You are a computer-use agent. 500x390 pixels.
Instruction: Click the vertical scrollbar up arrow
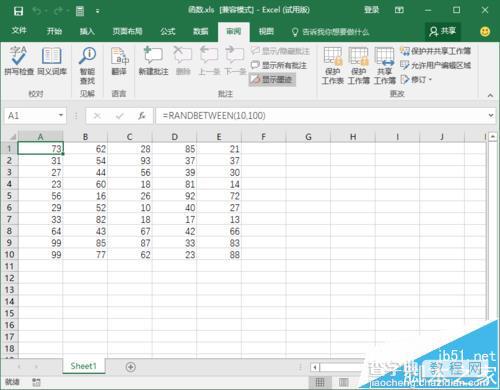coord(492,137)
